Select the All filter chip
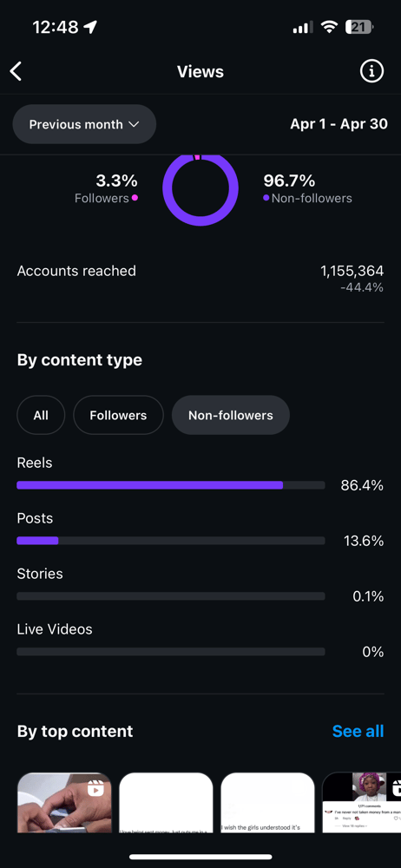Image resolution: width=401 pixels, height=868 pixels. click(x=41, y=415)
